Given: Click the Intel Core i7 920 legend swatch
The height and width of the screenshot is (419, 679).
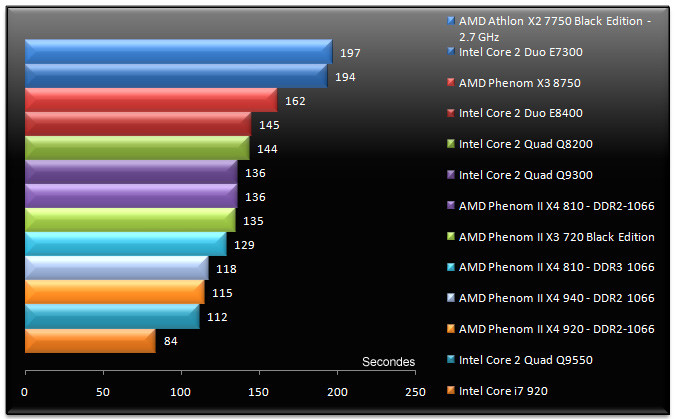Looking at the screenshot, I should (x=451, y=390).
